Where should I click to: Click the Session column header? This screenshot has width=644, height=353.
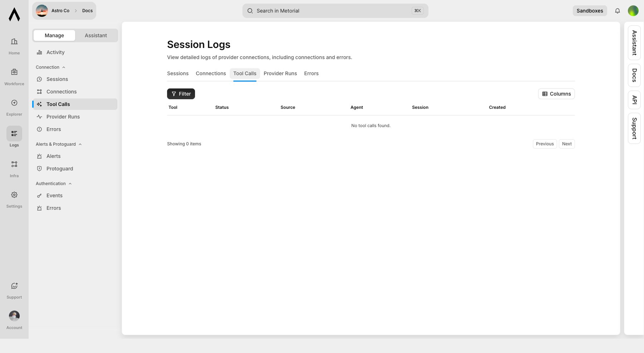pyautogui.click(x=420, y=107)
